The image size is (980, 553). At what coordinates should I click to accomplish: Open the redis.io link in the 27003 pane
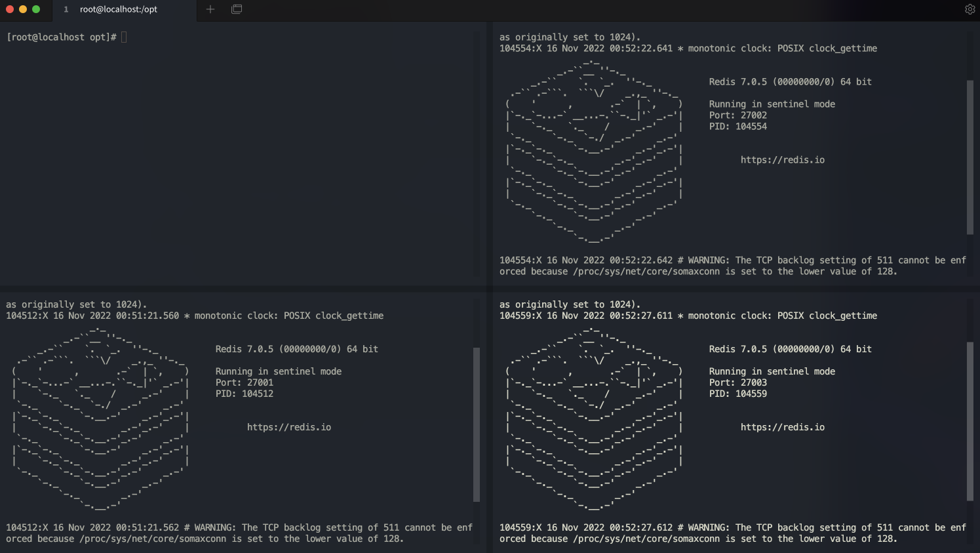click(x=782, y=427)
